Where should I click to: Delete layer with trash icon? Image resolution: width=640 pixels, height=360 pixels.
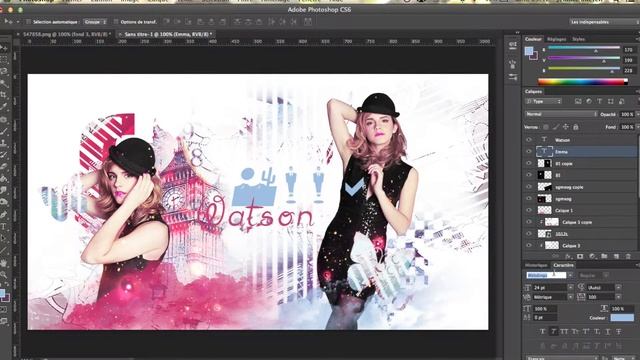click(629, 256)
